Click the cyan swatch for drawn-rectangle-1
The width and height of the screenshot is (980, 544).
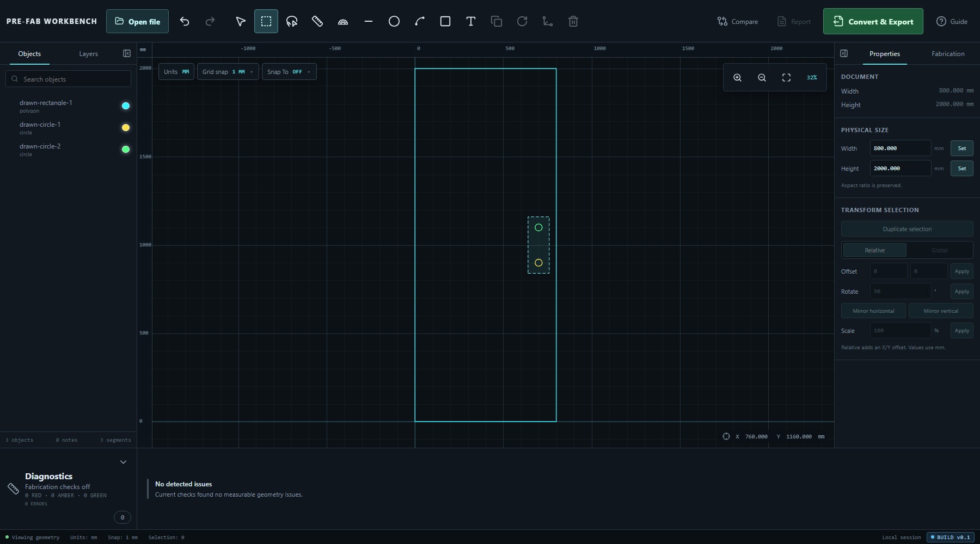click(126, 106)
